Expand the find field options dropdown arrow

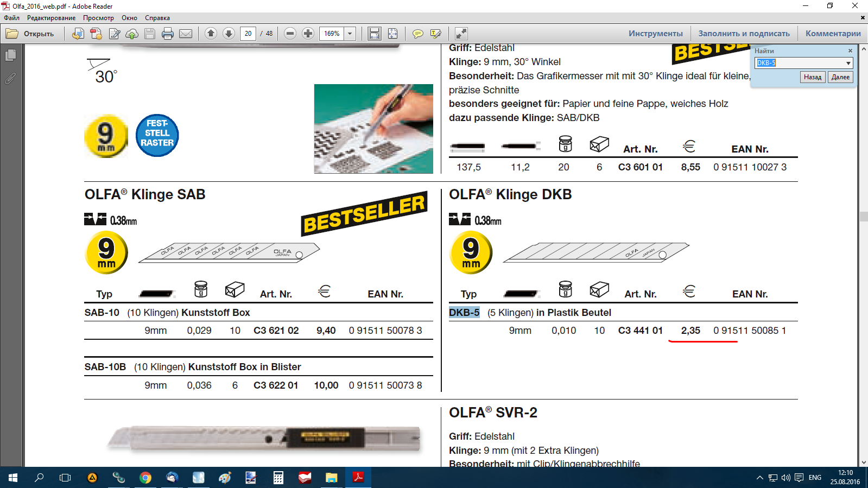pos(848,63)
